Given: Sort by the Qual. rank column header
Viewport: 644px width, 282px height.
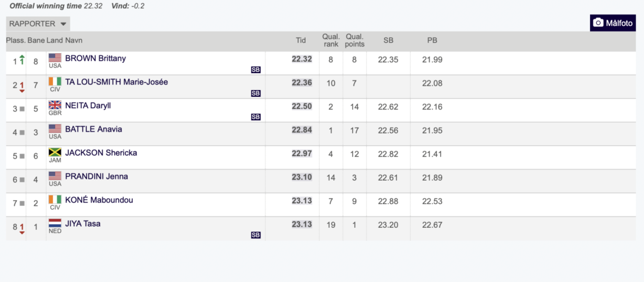Looking at the screenshot, I should pyautogui.click(x=331, y=40).
